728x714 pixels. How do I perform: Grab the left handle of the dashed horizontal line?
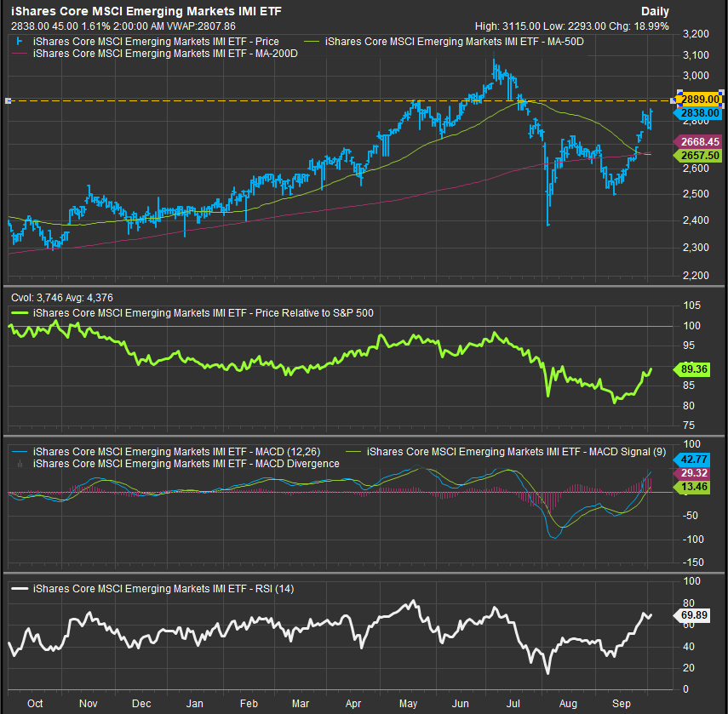point(8,100)
